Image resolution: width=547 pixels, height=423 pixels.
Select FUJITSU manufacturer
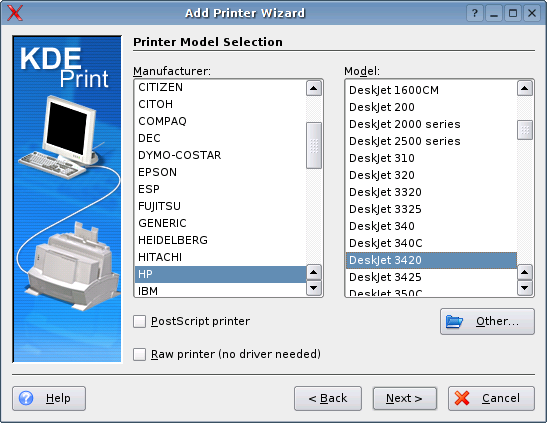[x=220, y=206]
